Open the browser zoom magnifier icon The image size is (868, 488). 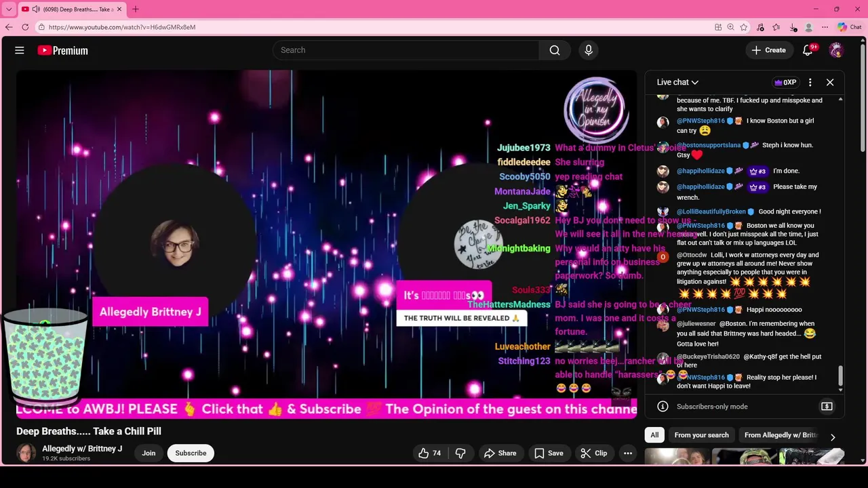pos(730,27)
